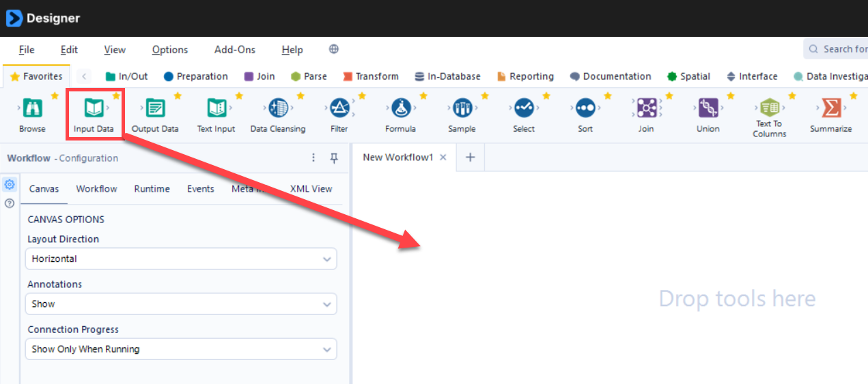Viewport: 868px width, 384px height.
Task: Click the globe language icon
Action: 334,49
